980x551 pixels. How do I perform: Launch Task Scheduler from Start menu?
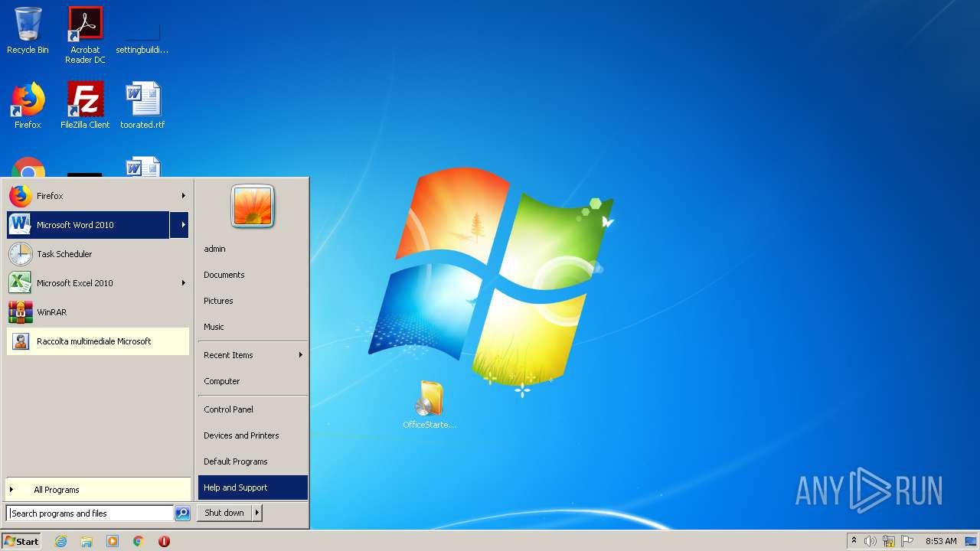point(98,254)
